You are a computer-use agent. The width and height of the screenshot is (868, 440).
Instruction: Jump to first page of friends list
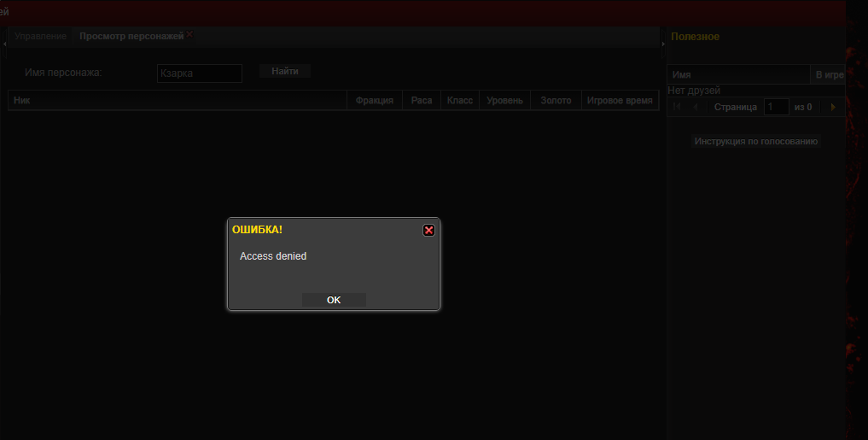pos(678,107)
